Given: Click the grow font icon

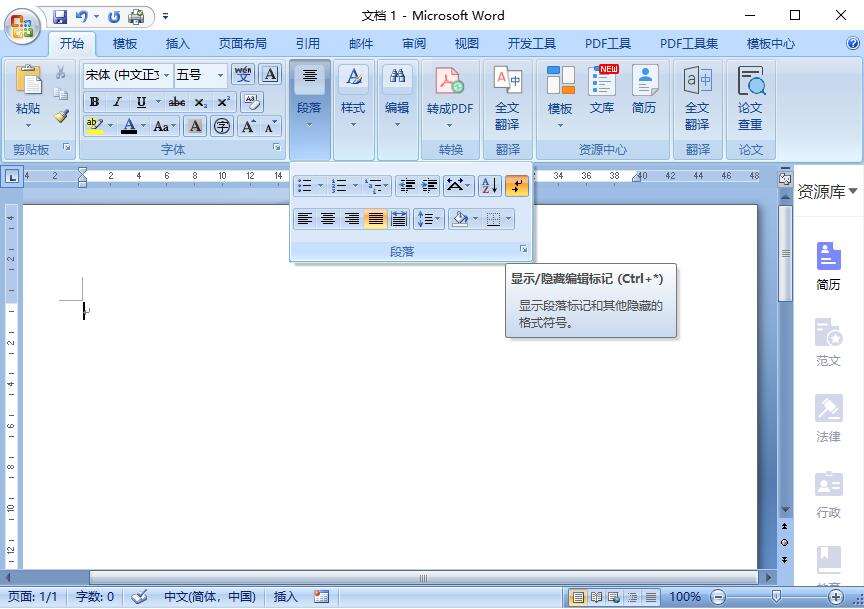Looking at the screenshot, I should (x=248, y=126).
